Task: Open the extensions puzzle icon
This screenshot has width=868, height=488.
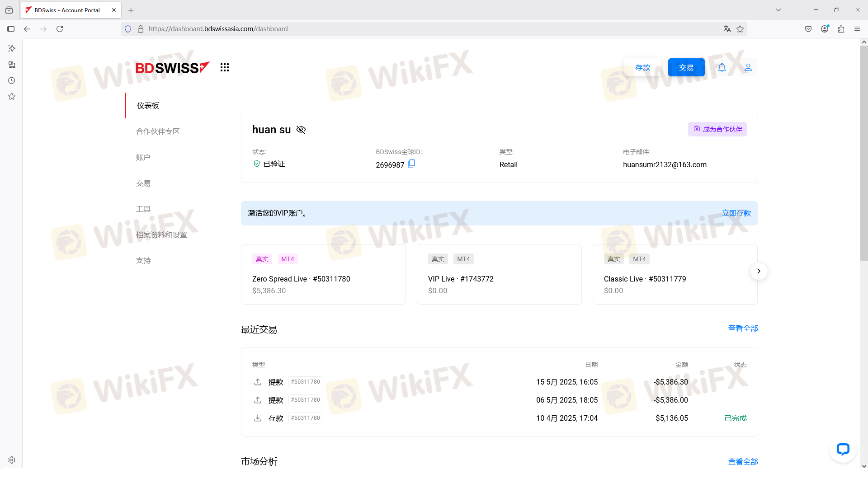Action: [x=841, y=29]
